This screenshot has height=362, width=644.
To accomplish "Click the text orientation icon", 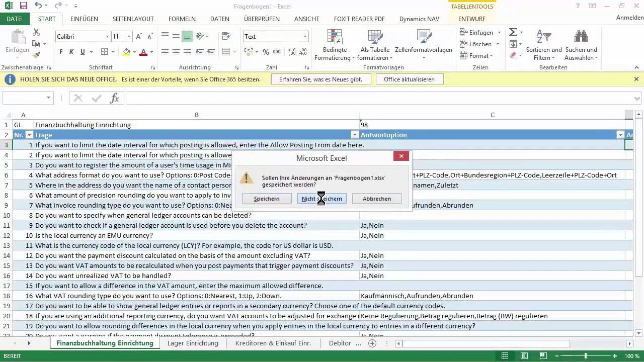I will coord(200,37).
